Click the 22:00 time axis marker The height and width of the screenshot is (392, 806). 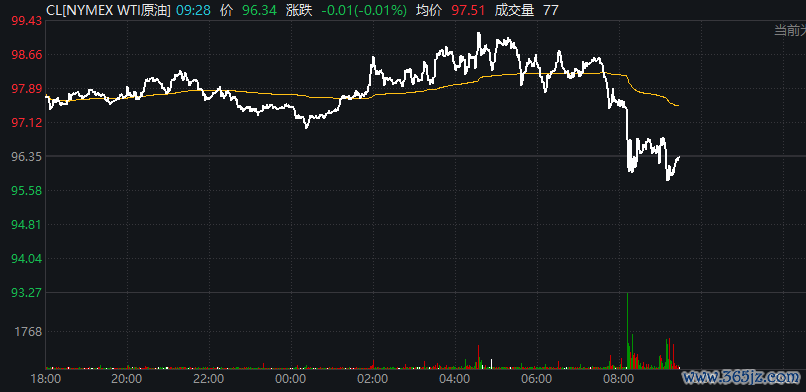(210, 379)
